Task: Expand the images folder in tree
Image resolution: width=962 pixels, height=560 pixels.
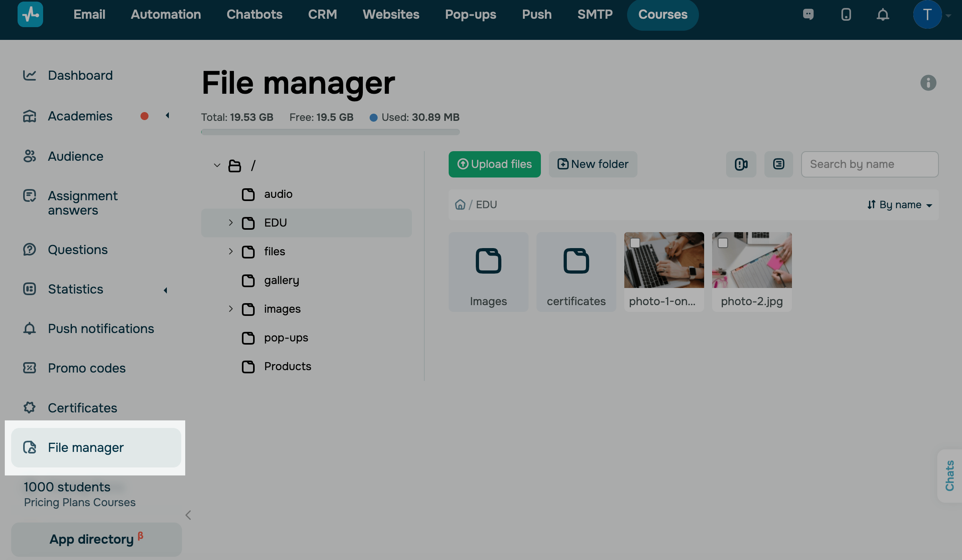Action: 231,309
